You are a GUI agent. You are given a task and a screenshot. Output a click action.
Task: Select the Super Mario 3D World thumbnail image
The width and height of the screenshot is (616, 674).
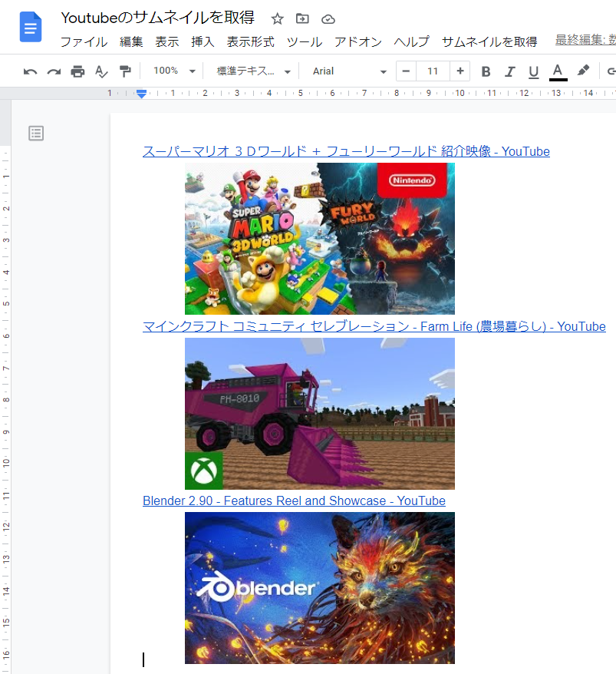point(320,239)
